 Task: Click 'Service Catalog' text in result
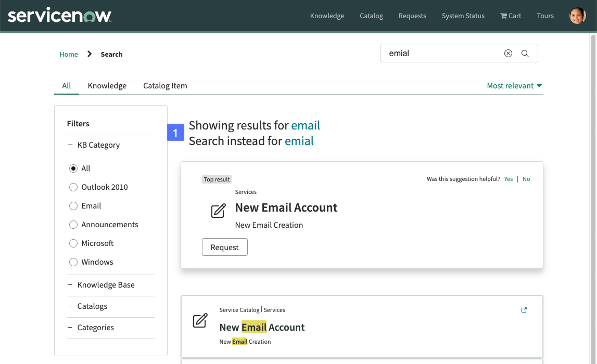click(x=239, y=310)
